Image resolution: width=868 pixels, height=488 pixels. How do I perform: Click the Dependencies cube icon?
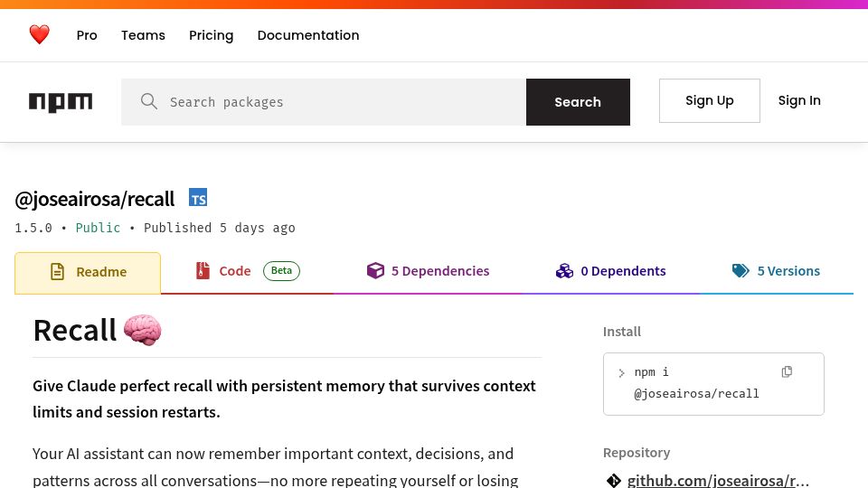375,270
